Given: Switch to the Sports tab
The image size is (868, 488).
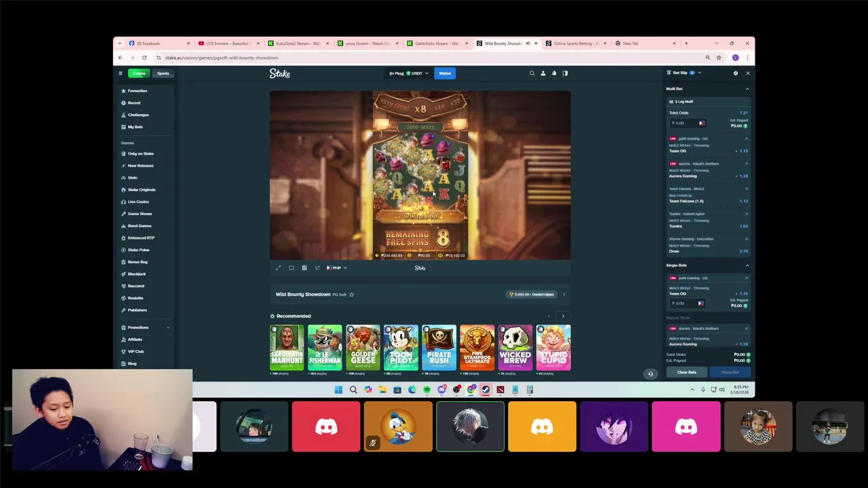Looking at the screenshot, I should [x=163, y=73].
